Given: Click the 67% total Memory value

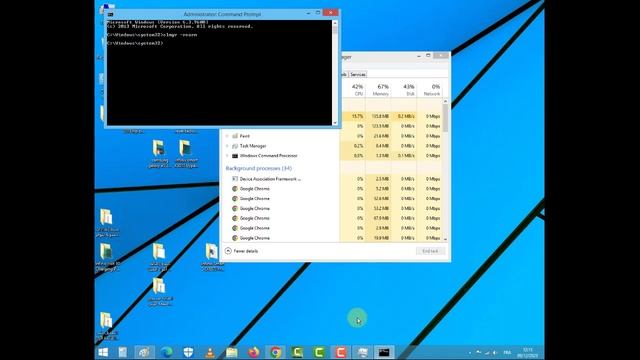Looking at the screenshot, I should (x=383, y=87).
